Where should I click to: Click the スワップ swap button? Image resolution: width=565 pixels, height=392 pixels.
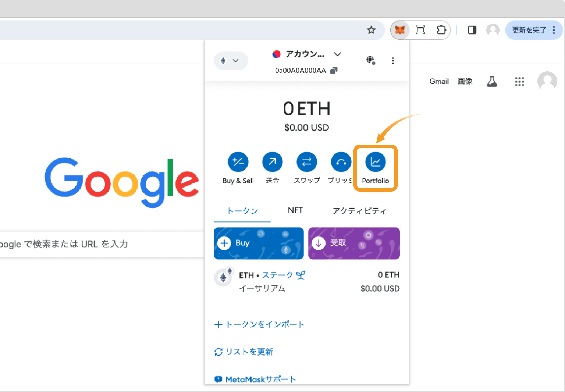307,168
